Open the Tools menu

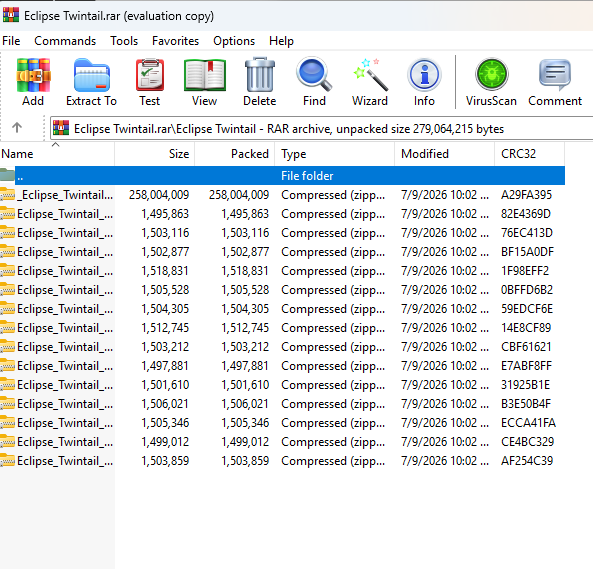pos(124,41)
